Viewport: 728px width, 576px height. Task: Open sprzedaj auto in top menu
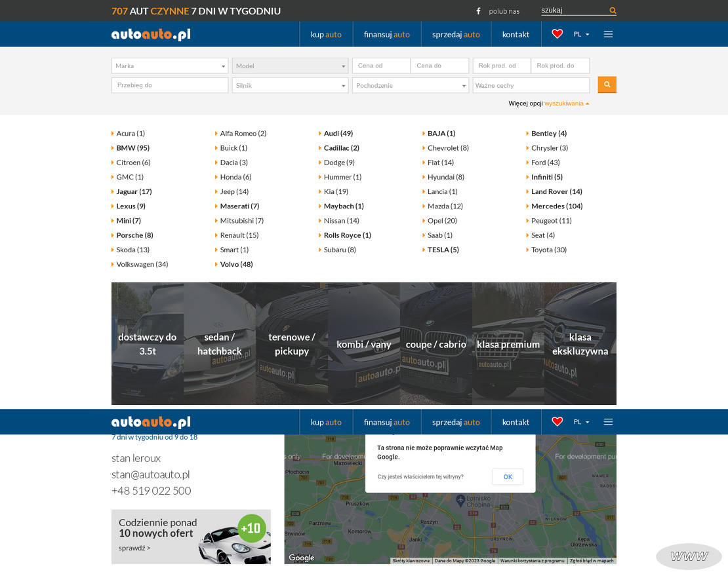[x=456, y=34]
